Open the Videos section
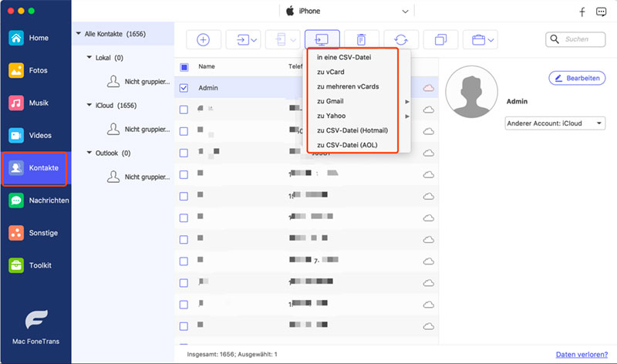This screenshot has width=617, height=364. coord(35,136)
